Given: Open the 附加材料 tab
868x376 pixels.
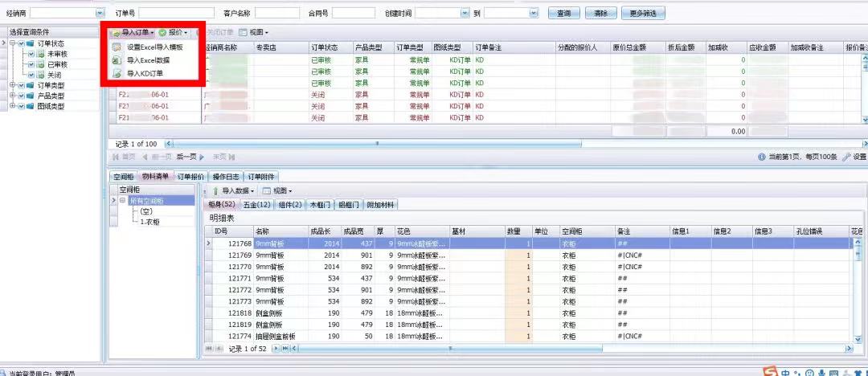Looking at the screenshot, I should click(382, 205).
